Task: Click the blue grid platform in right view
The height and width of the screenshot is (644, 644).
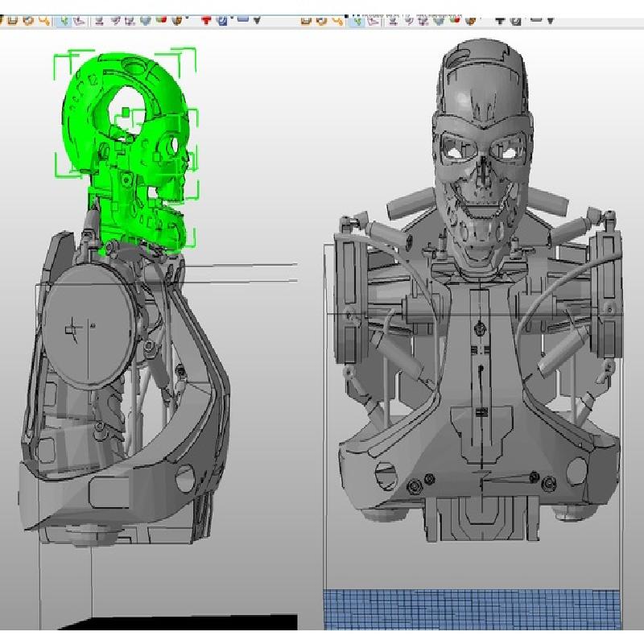Action: pyautogui.click(x=472, y=609)
